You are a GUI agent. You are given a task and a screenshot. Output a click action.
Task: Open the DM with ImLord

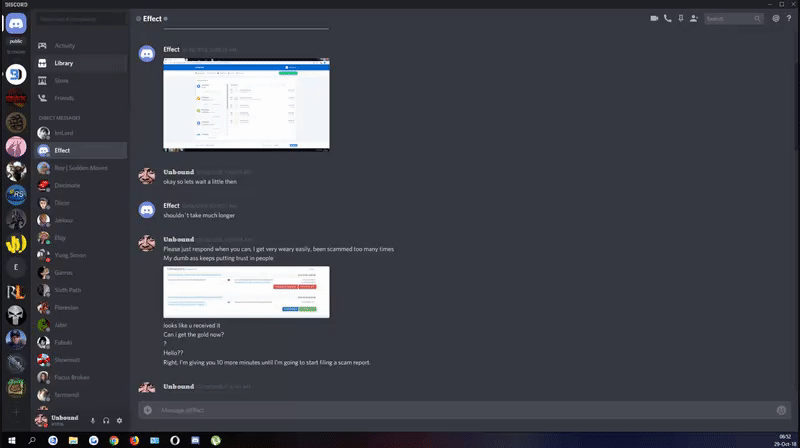81,133
